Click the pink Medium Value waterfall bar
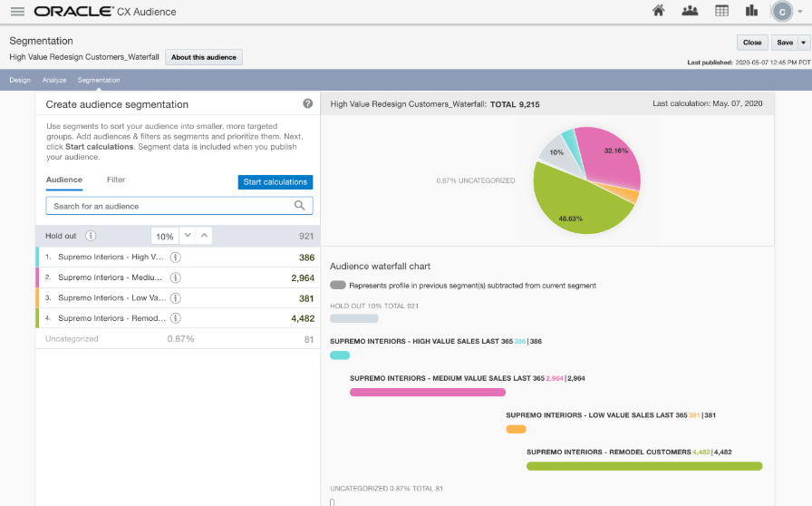 (x=427, y=393)
